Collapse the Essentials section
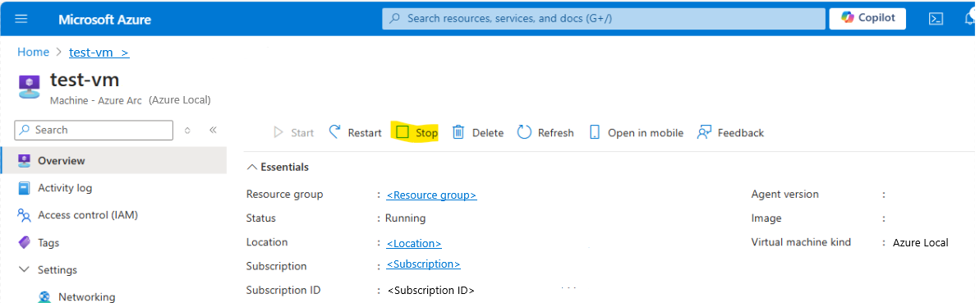This screenshot has width=980, height=303. [x=278, y=167]
